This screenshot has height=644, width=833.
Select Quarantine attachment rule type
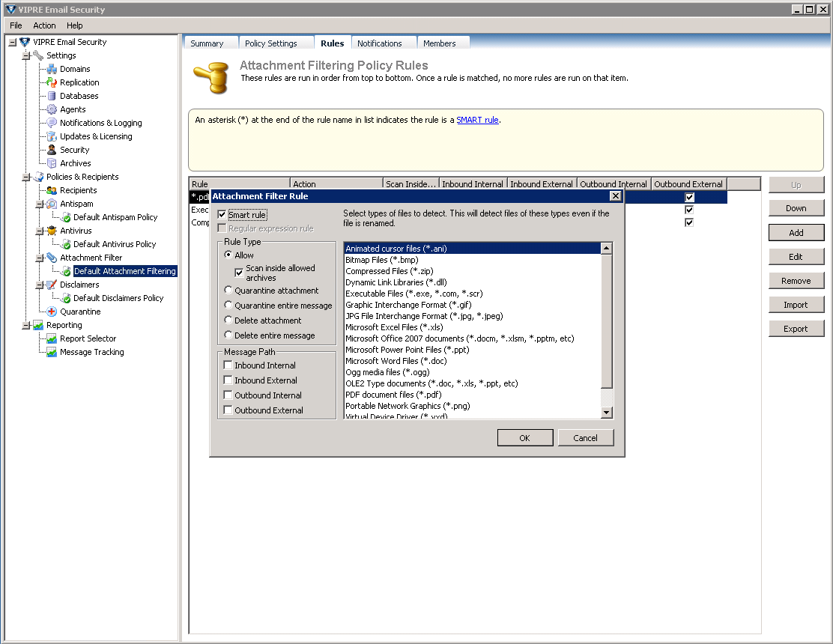tap(228, 290)
